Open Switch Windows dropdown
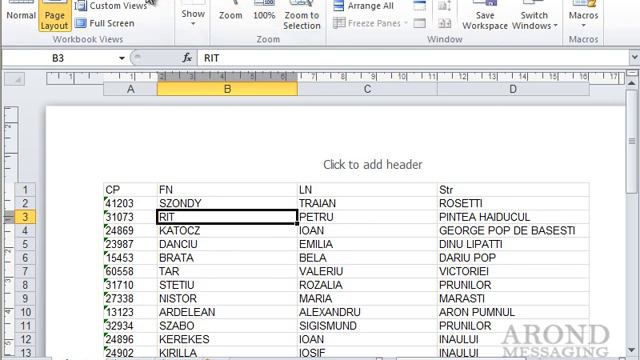The width and height of the screenshot is (640, 360). coord(534,16)
